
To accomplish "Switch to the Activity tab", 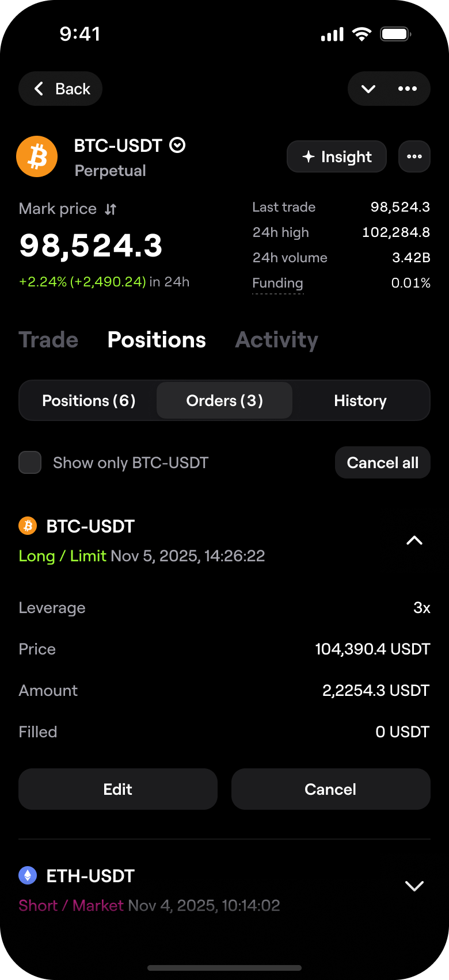I will 276,340.
